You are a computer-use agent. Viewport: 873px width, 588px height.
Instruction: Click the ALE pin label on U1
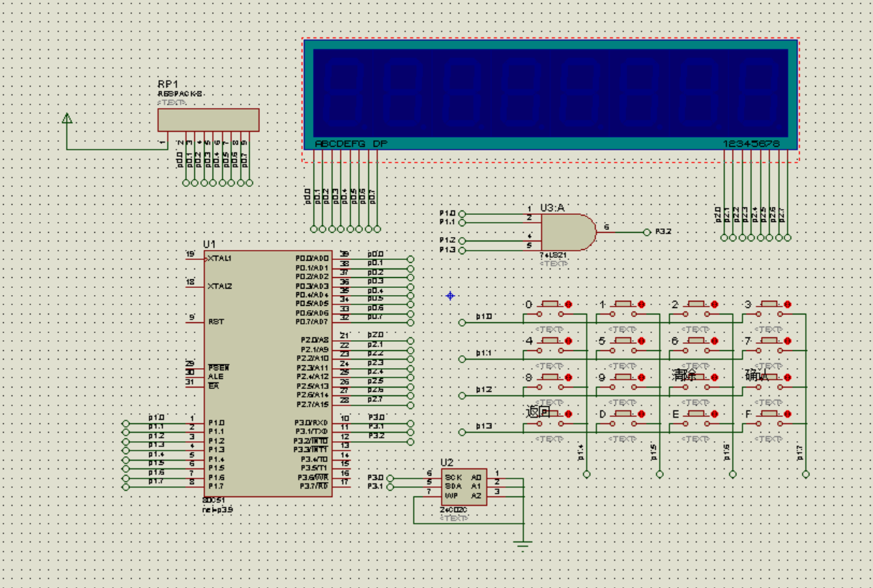[x=216, y=376]
